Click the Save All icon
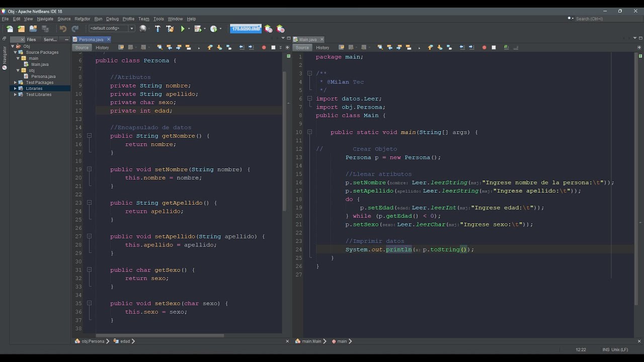 click(x=45, y=29)
